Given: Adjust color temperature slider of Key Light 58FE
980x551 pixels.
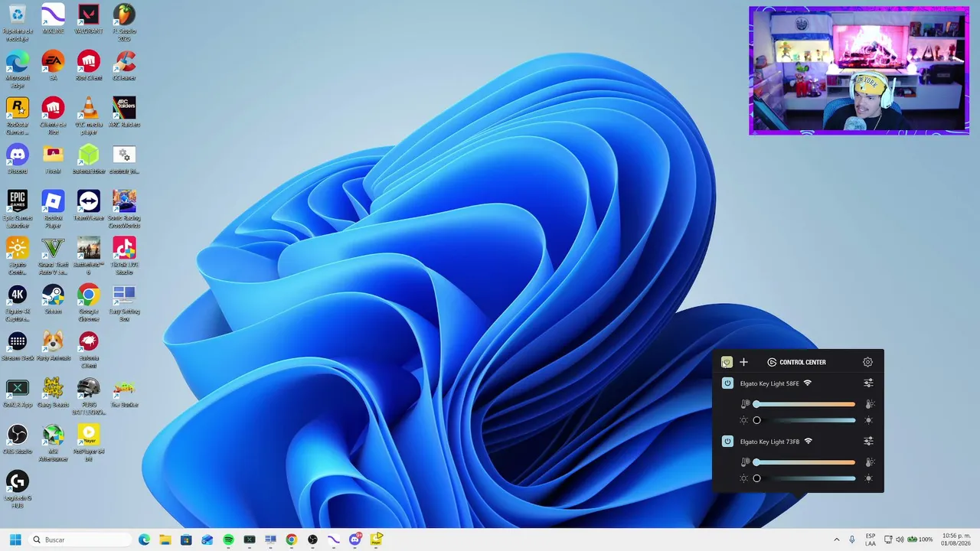Looking at the screenshot, I should (805, 404).
